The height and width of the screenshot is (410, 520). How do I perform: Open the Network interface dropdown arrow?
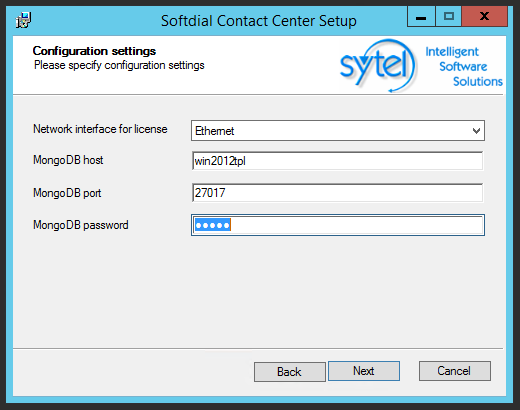(x=476, y=131)
